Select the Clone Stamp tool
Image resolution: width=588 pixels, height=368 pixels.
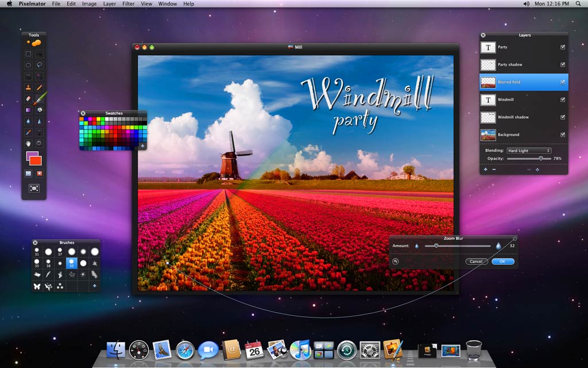point(28,87)
